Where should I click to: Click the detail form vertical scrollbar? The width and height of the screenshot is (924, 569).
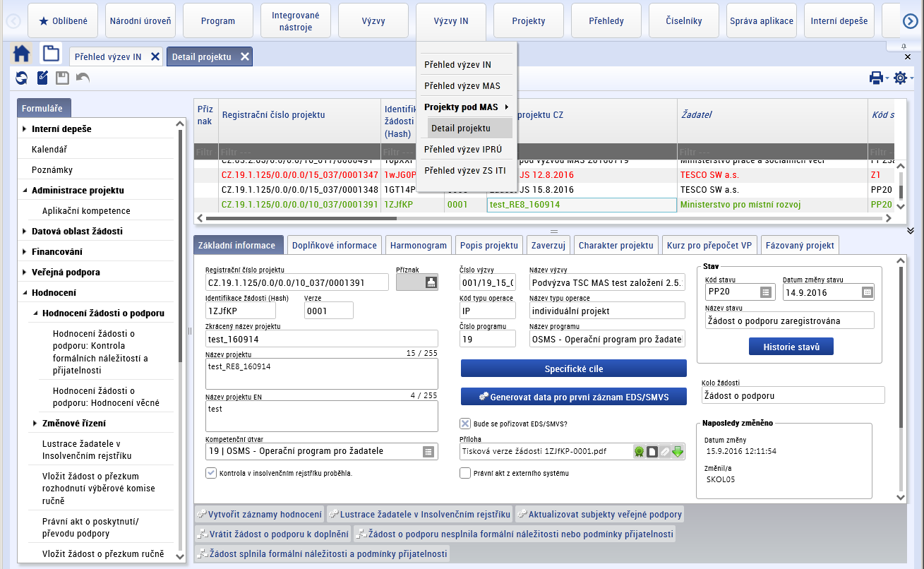click(900, 346)
